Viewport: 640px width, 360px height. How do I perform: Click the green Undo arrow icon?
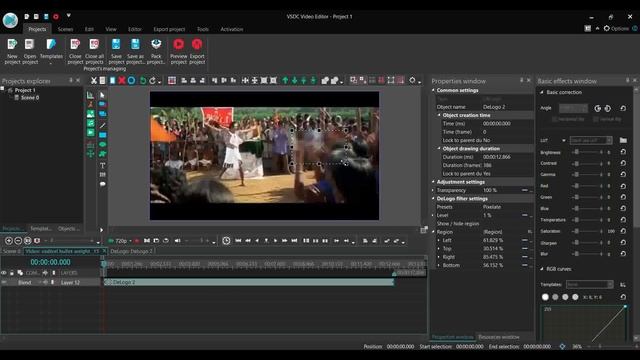[x=143, y=80]
